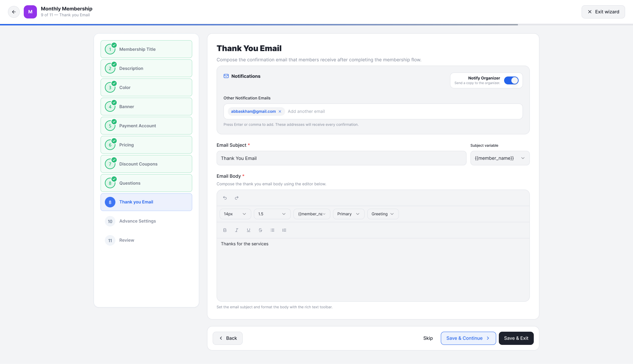Click step 1 completed circle icon
The width and height of the screenshot is (633, 364).
pyautogui.click(x=110, y=49)
